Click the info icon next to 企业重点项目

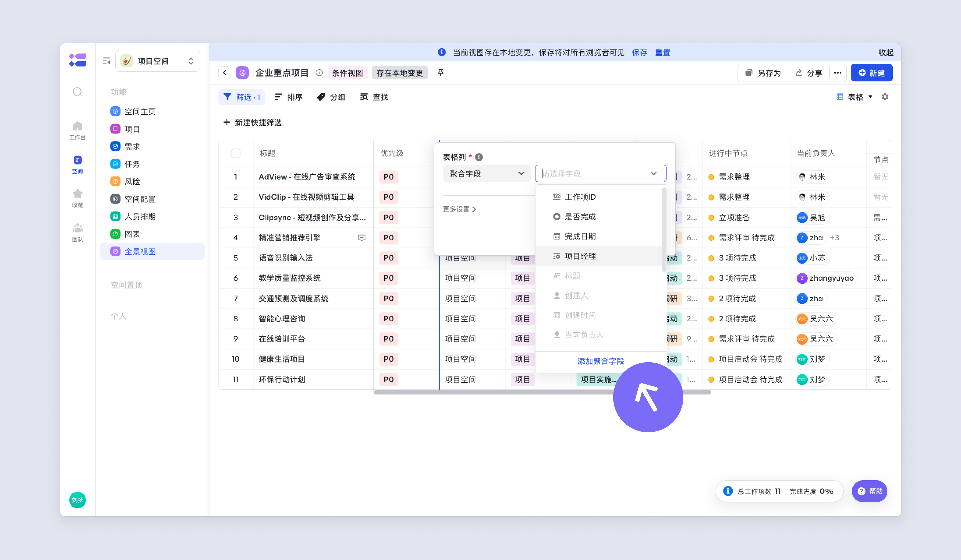(319, 73)
